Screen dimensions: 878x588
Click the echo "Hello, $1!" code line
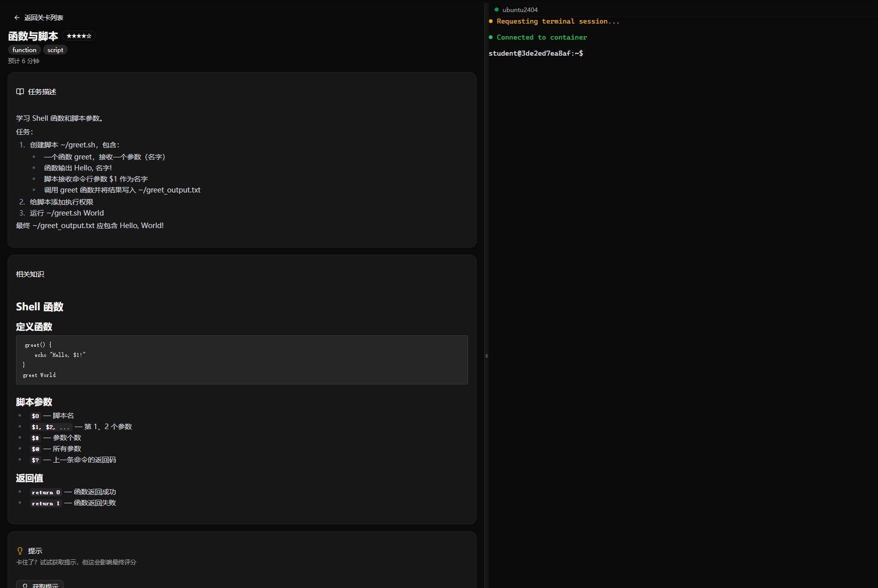click(x=60, y=355)
